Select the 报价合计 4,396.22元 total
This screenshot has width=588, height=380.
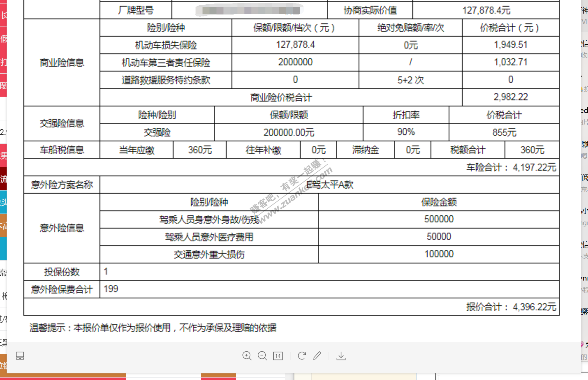click(511, 307)
